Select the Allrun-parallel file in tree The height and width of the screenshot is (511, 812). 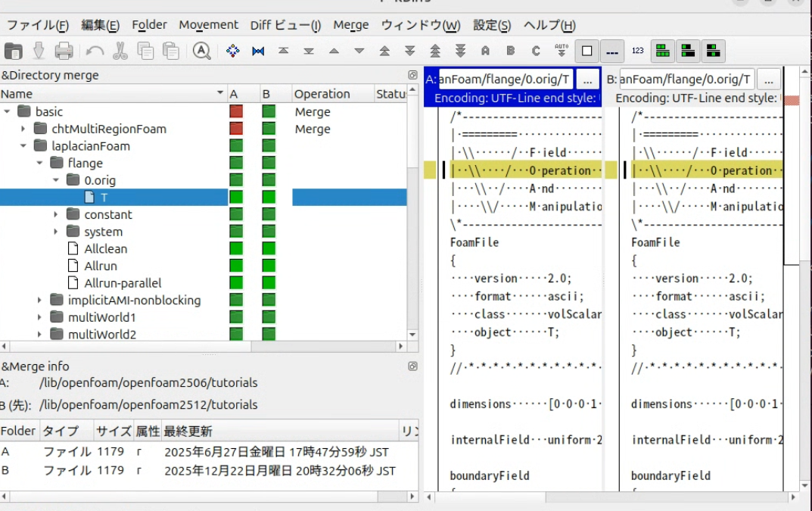pyautogui.click(x=123, y=283)
